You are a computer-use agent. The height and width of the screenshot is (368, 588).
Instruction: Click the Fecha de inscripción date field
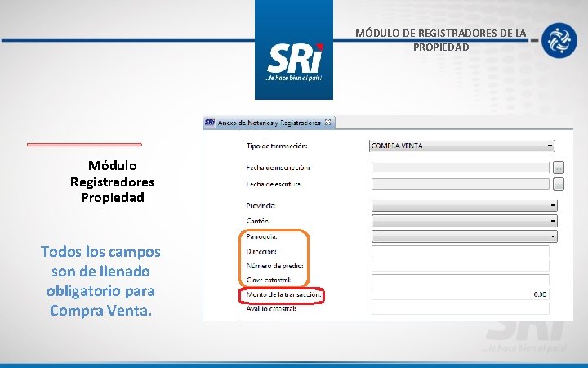tap(461, 168)
